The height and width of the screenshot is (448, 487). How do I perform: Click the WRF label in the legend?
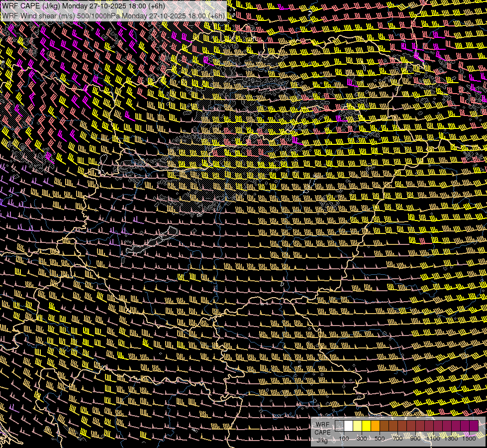322,425
